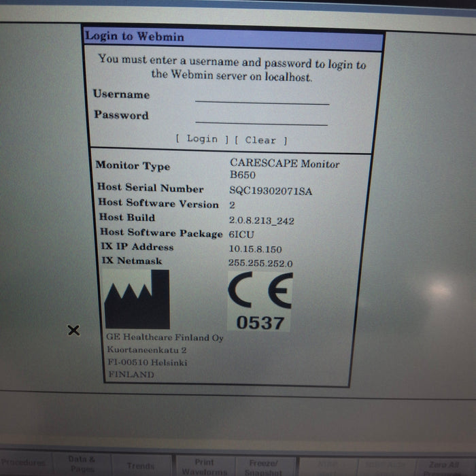
Task: Click the Monitor Type label
Action: click(133, 166)
